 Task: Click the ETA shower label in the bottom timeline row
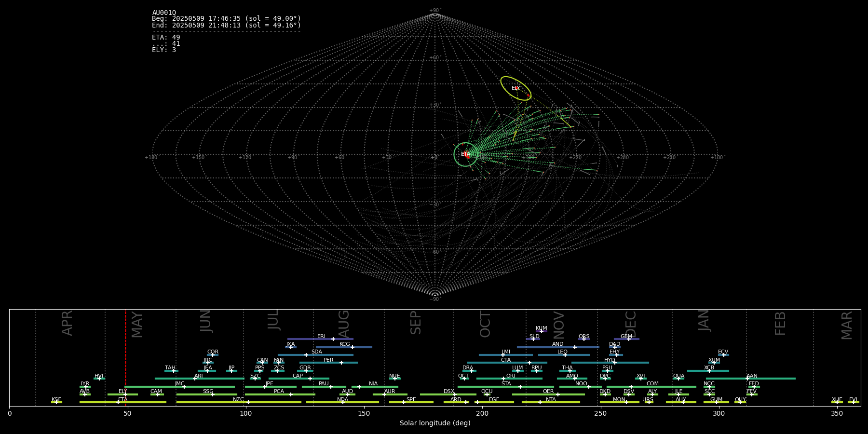[x=123, y=400]
